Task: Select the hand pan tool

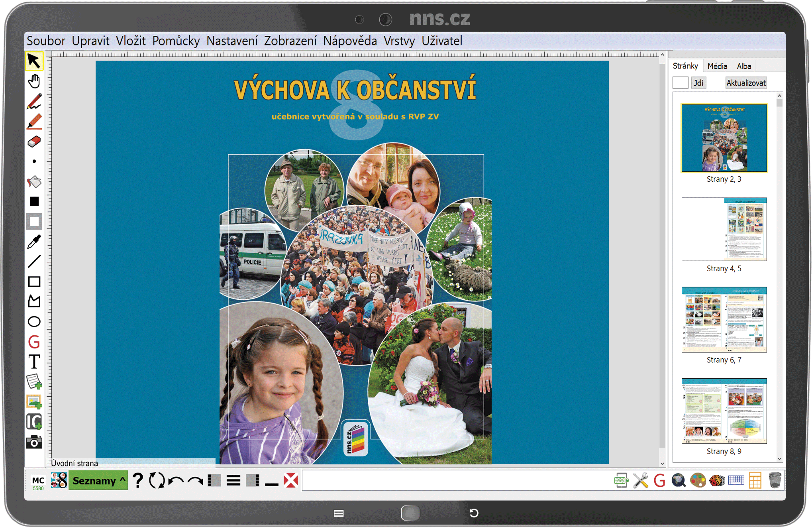Action: coord(34,81)
